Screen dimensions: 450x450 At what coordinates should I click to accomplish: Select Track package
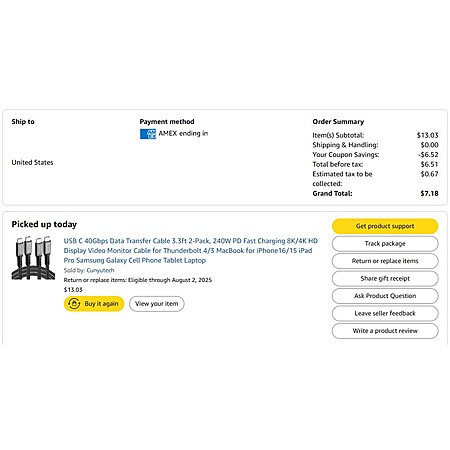385,244
